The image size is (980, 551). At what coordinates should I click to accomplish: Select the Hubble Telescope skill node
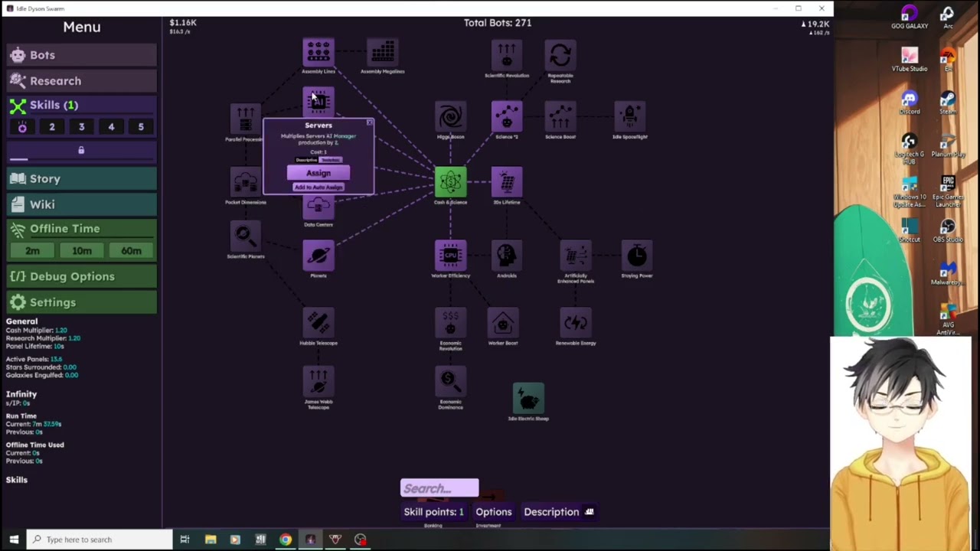[318, 323]
